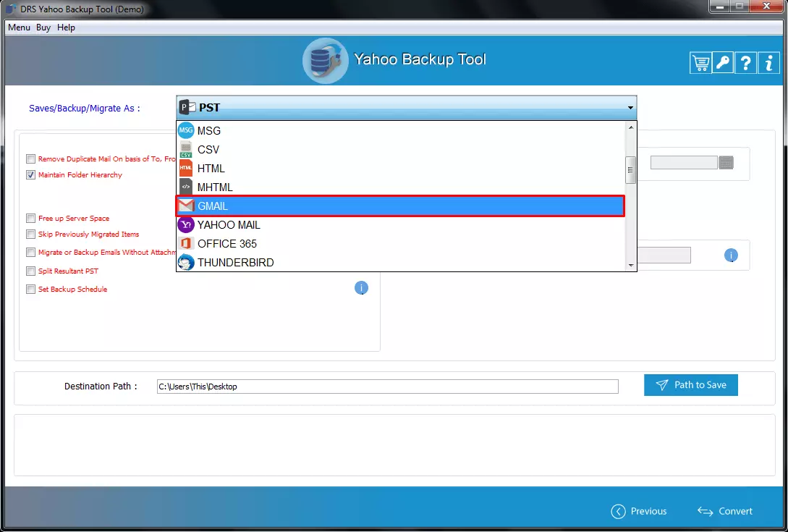788x532 pixels.
Task: Click the Convert button
Action: (x=725, y=511)
